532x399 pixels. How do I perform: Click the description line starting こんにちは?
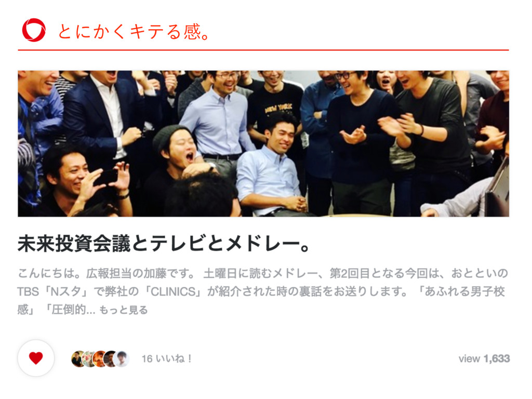(x=263, y=273)
